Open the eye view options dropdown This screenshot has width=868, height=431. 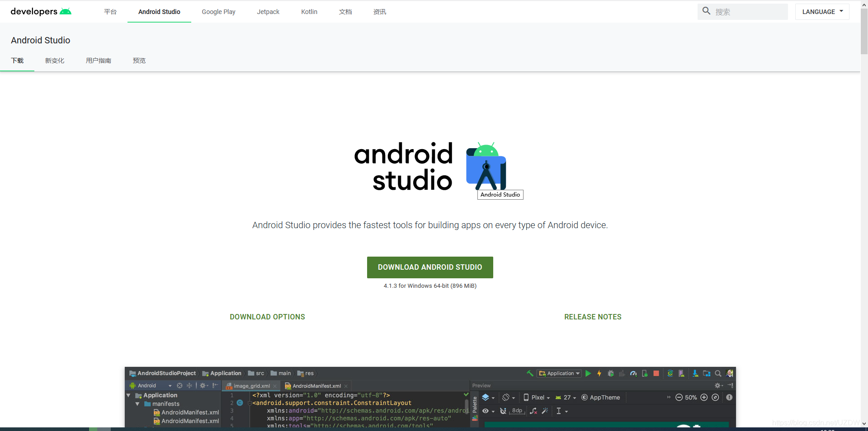point(488,411)
